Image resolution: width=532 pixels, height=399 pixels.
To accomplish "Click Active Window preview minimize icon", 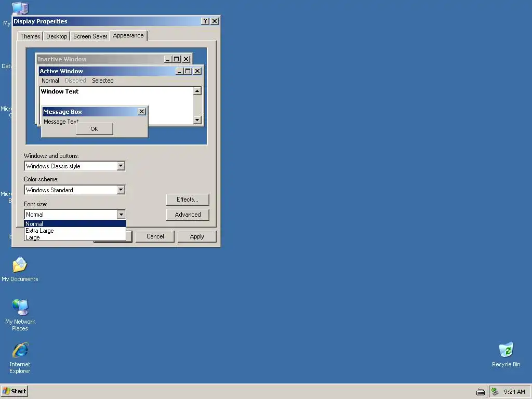I will pyautogui.click(x=180, y=71).
